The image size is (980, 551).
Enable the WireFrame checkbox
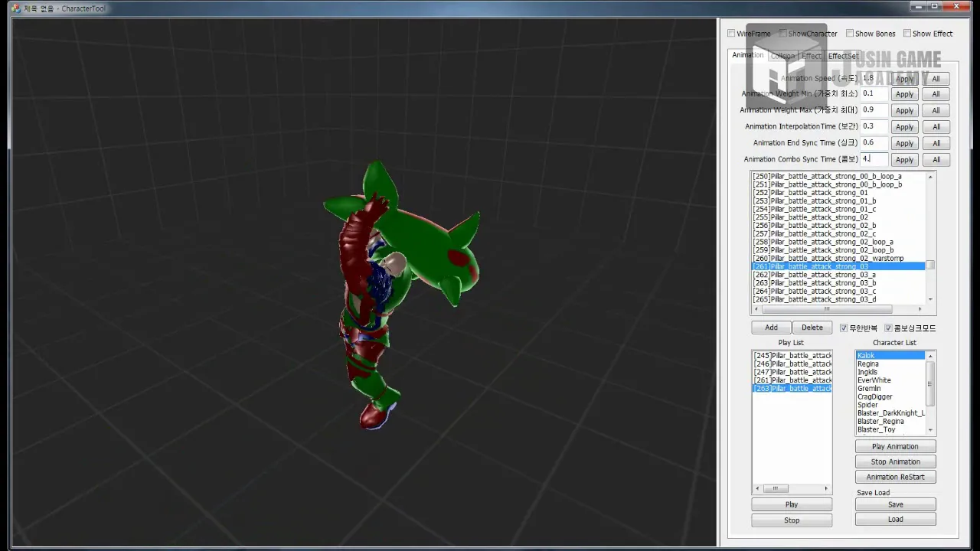click(x=731, y=34)
